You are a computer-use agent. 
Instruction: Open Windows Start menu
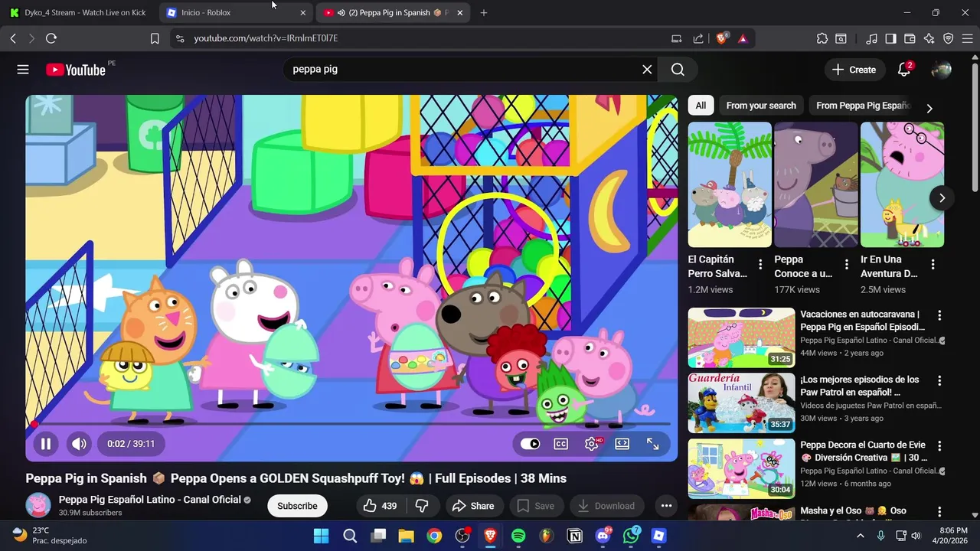click(322, 536)
